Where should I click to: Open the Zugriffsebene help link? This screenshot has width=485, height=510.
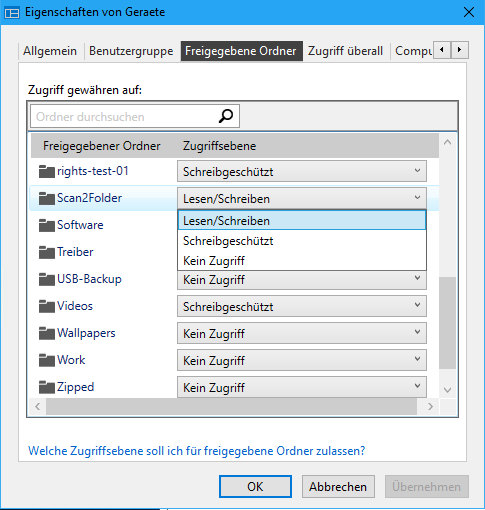pos(197,451)
